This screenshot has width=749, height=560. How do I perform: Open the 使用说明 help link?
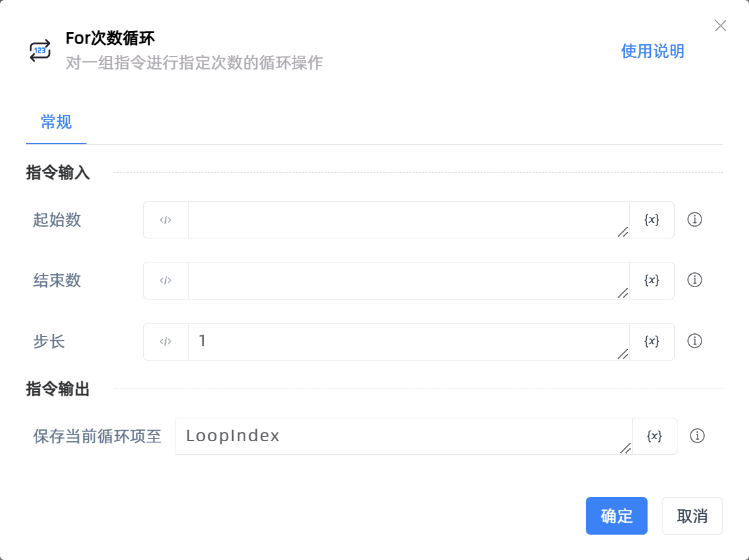coord(652,51)
